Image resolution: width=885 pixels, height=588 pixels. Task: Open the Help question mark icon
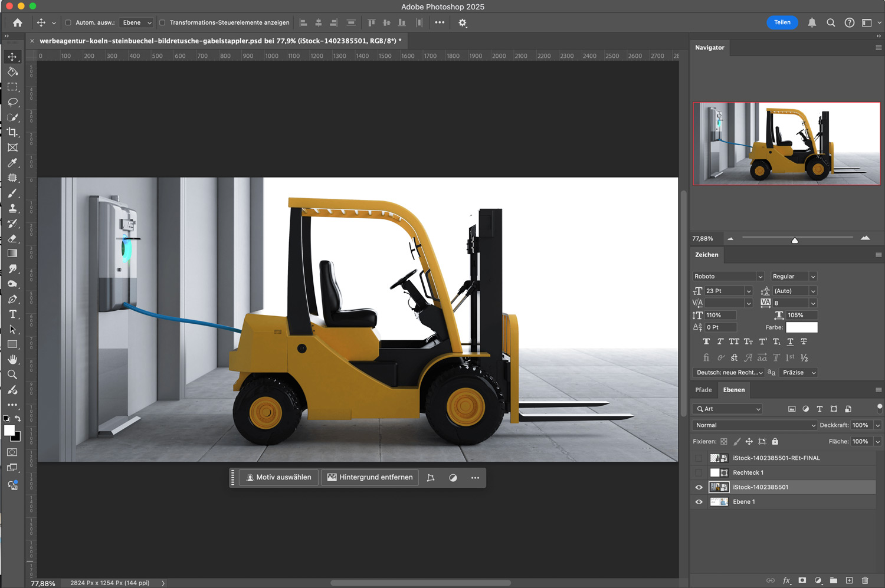850,22
